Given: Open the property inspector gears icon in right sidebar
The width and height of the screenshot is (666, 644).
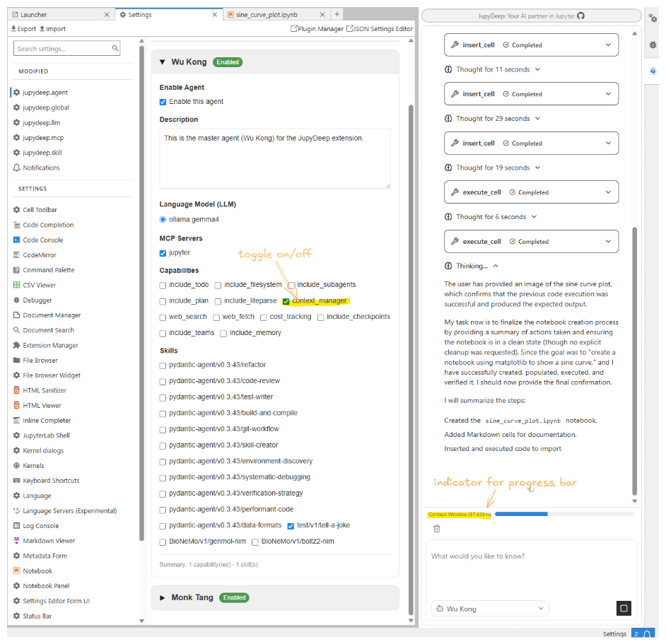Looking at the screenshot, I should [653, 18].
